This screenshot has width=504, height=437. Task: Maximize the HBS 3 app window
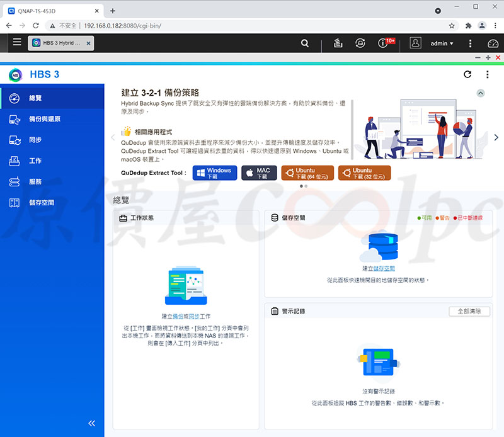pyautogui.click(x=488, y=57)
